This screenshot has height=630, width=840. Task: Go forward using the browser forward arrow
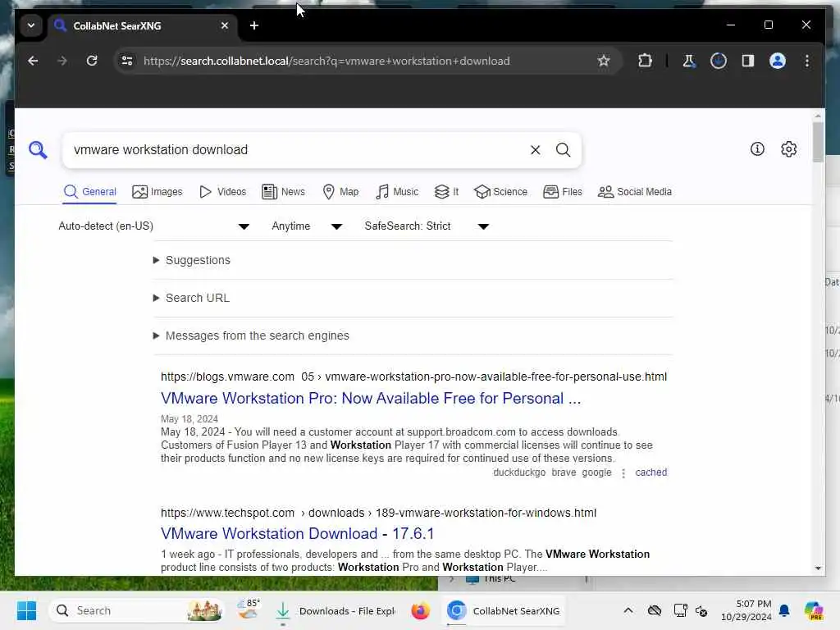62,61
